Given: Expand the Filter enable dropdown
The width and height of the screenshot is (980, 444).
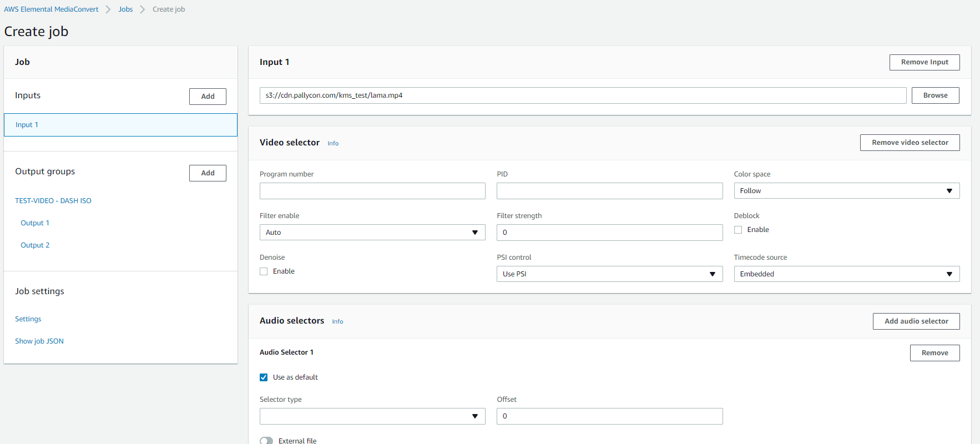Looking at the screenshot, I should click(x=372, y=233).
